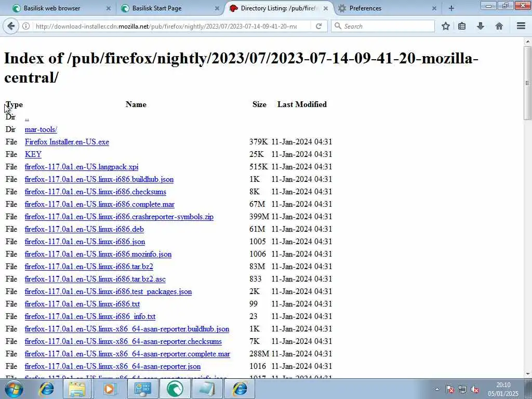532x399 pixels.
Task: Open linux-i686.mozinfo.json link
Action: point(98,254)
